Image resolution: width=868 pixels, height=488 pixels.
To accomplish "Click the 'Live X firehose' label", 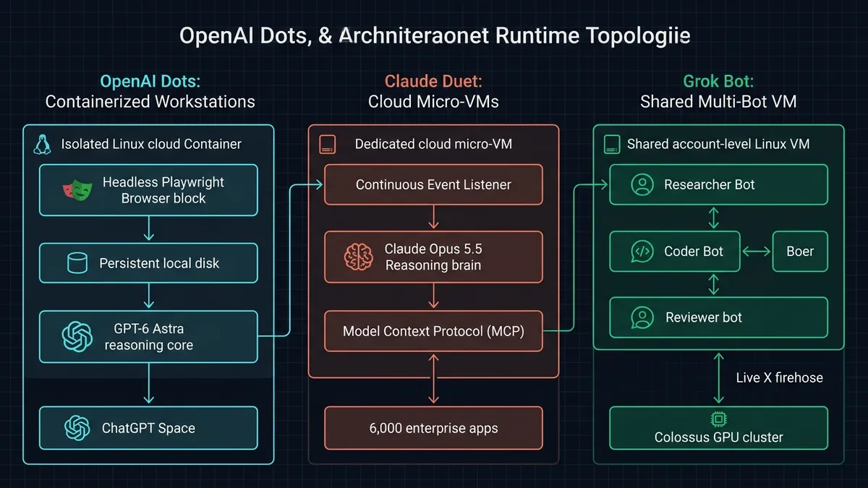I will 779,377.
